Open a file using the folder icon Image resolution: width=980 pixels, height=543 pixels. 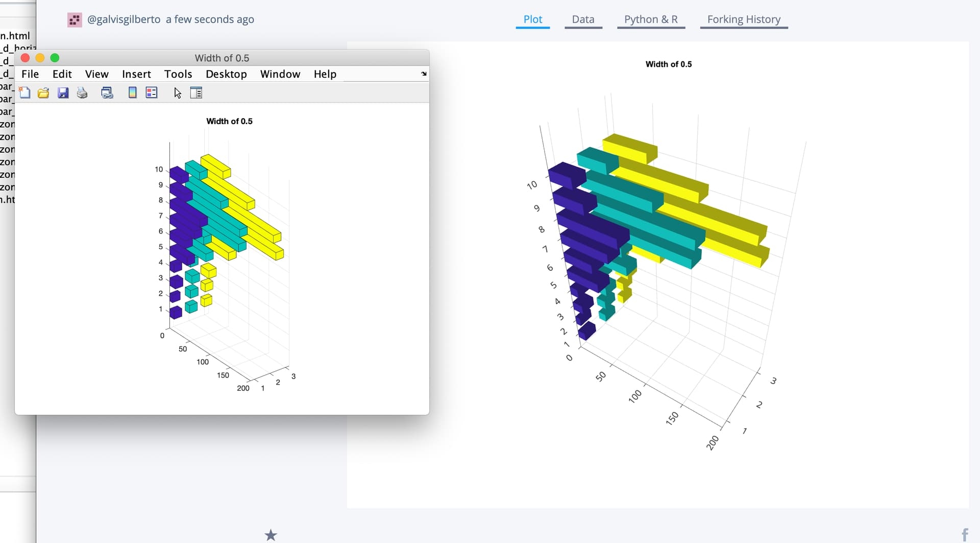pyautogui.click(x=43, y=92)
